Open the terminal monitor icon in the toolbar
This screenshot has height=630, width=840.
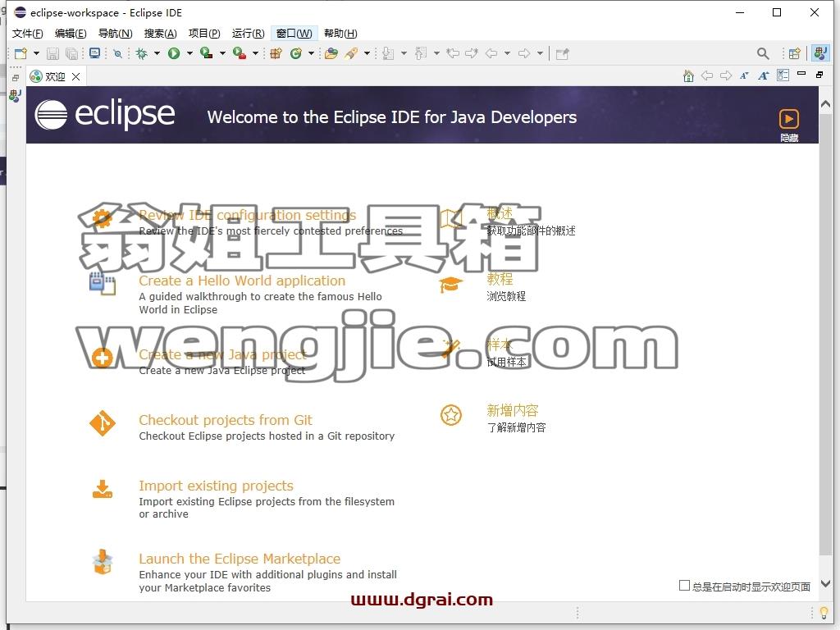coord(95,53)
